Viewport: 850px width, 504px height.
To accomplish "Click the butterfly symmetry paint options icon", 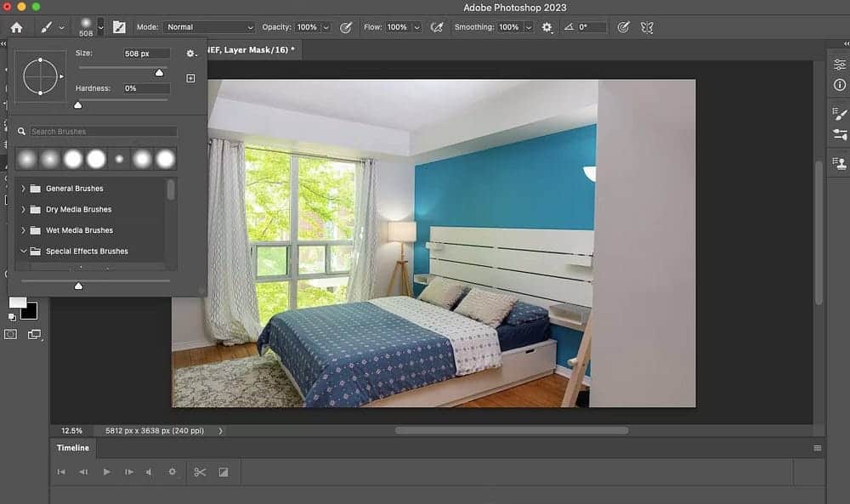I will [x=647, y=27].
